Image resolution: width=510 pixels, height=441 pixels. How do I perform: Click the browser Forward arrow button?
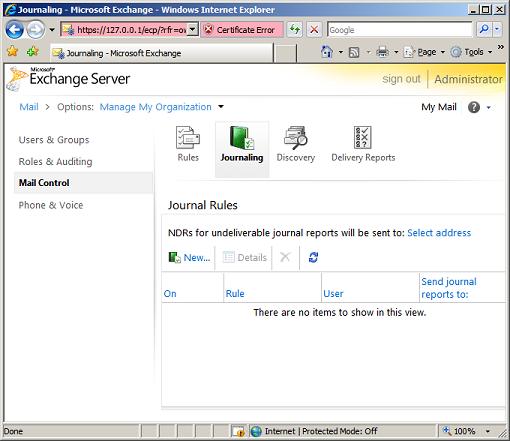pyautogui.click(x=35, y=30)
